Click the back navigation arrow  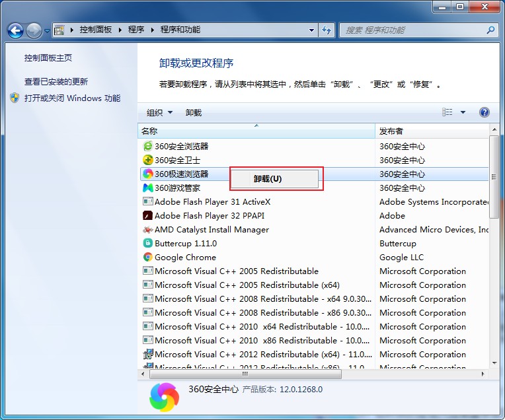click(x=15, y=31)
